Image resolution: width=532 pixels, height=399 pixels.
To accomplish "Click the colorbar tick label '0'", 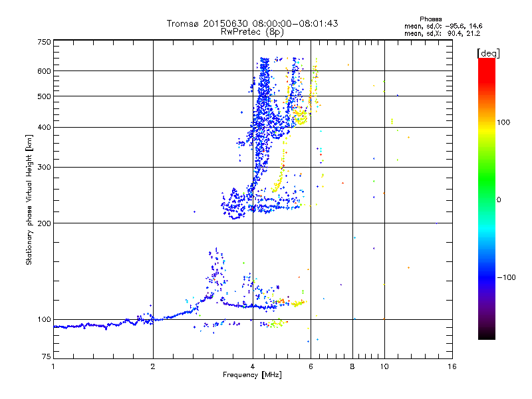I will [x=499, y=200].
